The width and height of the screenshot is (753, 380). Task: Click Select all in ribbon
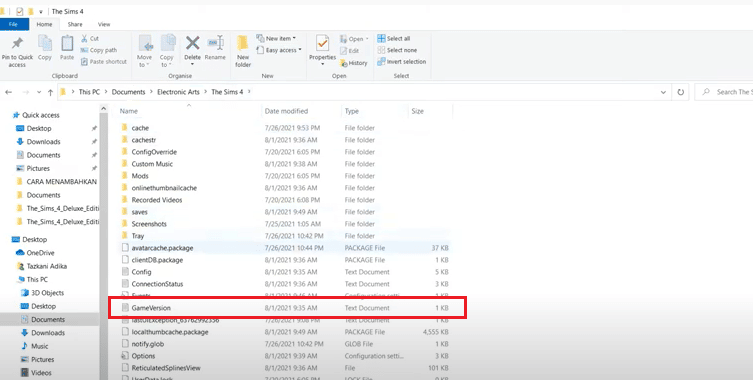(x=394, y=38)
